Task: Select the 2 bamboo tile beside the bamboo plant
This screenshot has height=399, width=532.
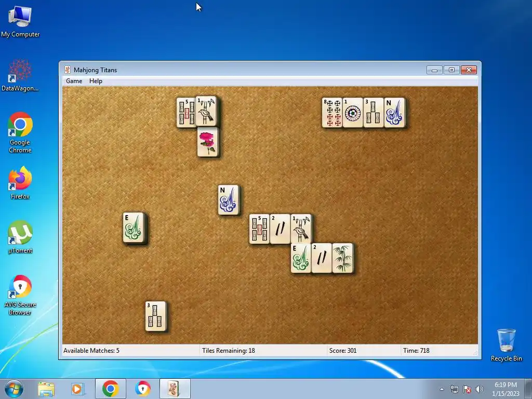Action: click(x=322, y=258)
